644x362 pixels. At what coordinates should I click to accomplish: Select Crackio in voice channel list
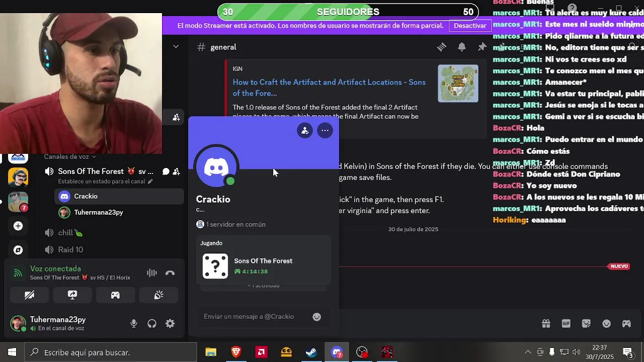point(119,196)
